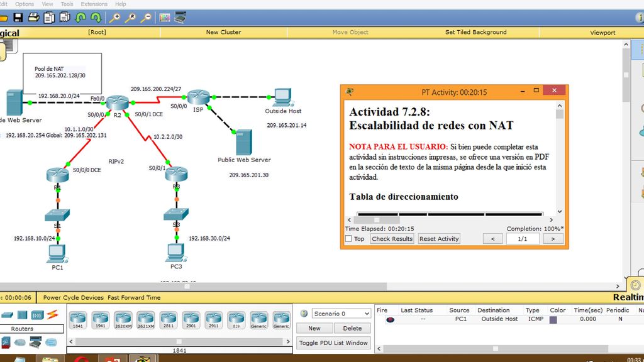Open the Drawing Palette icon
Viewport: 644px width, 362px height.
click(x=165, y=18)
